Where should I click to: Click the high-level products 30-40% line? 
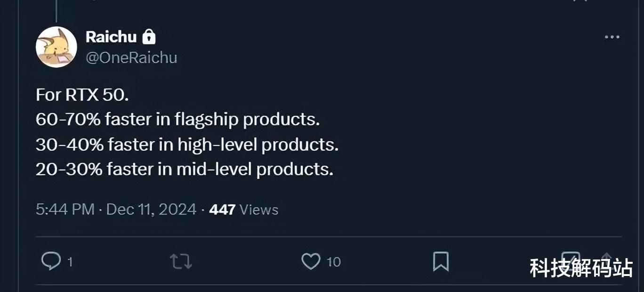[187, 145]
